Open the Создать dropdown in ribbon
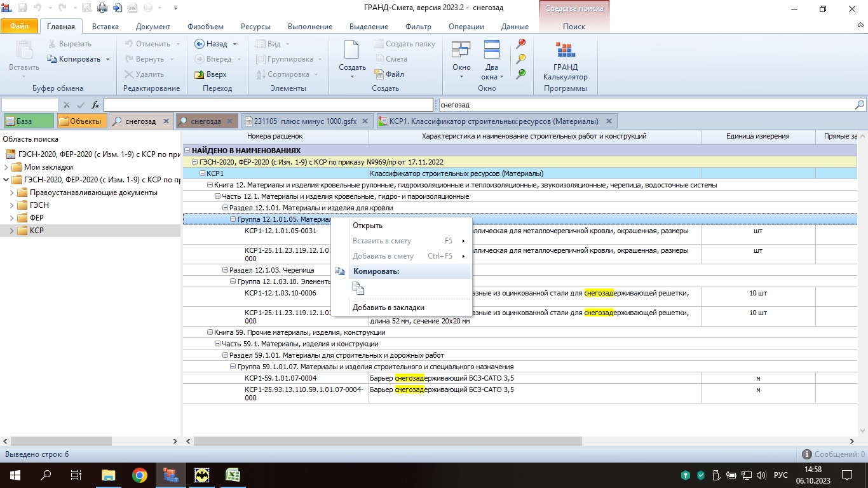Screen dimensions: 868x488 352,77
